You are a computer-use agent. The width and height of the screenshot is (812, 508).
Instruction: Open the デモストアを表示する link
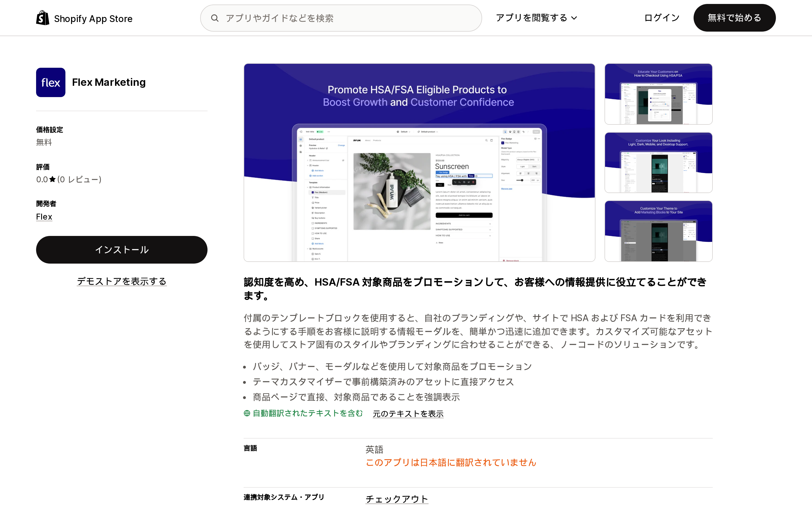[x=122, y=281]
